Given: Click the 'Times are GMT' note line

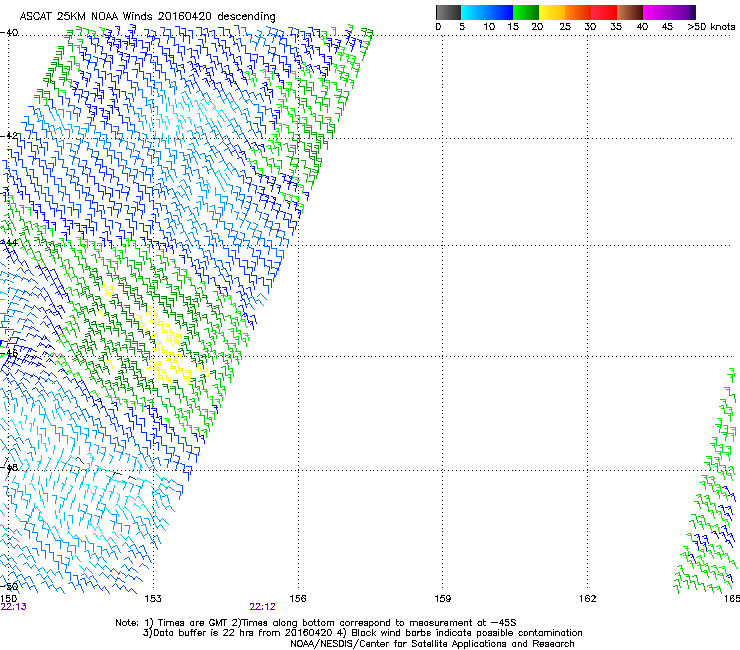Looking at the screenshot, I should [x=316, y=623].
